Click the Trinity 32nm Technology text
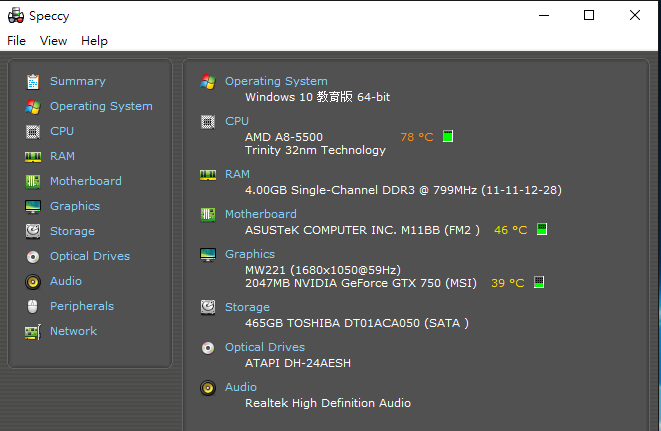Image resolution: width=661 pixels, height=431 pixels. click(315, 151)
